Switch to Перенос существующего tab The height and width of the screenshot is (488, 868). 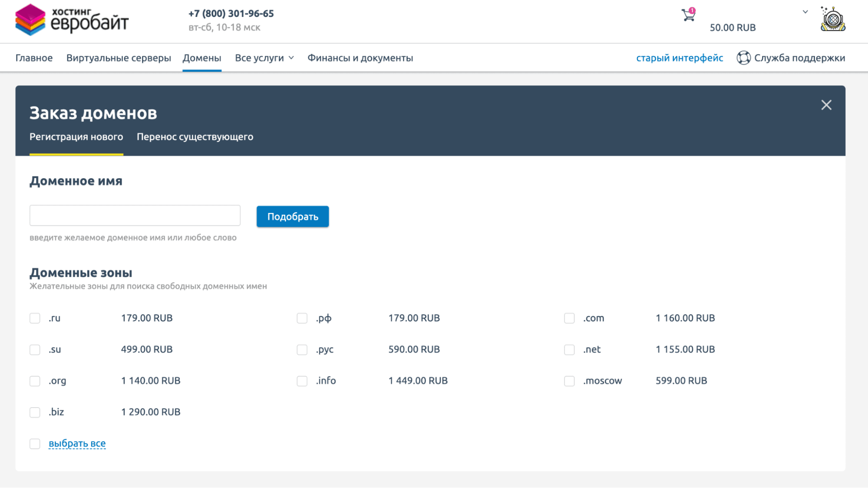(195, 137)
